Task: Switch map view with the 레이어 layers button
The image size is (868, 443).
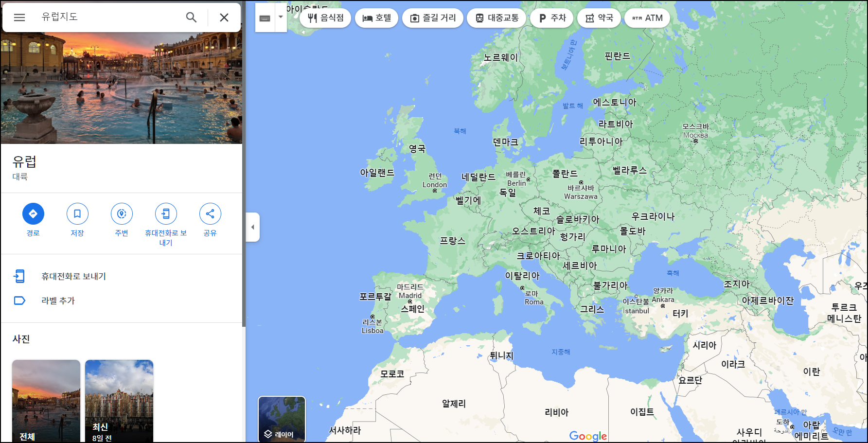Action: point(282,419)
